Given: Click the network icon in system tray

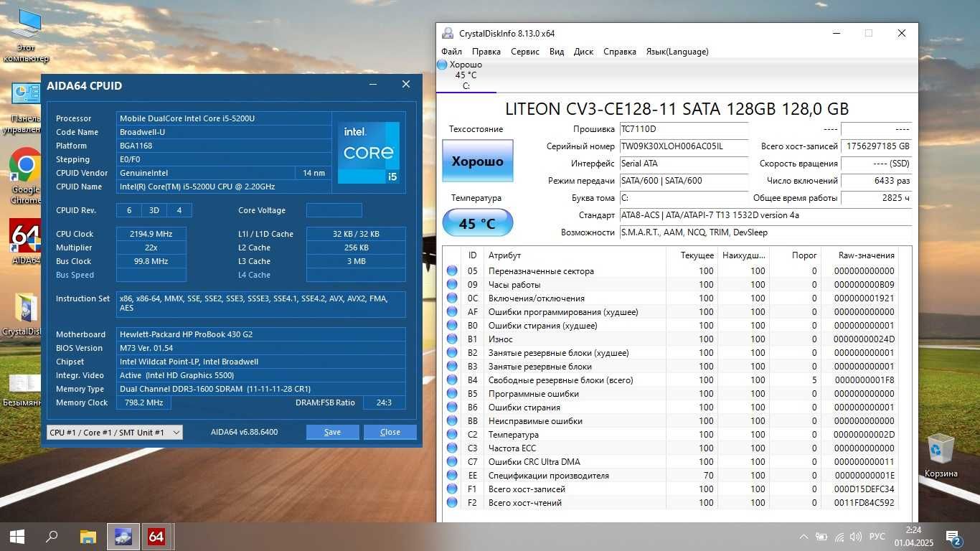Looking at the screenshot, I should [839, 537].
